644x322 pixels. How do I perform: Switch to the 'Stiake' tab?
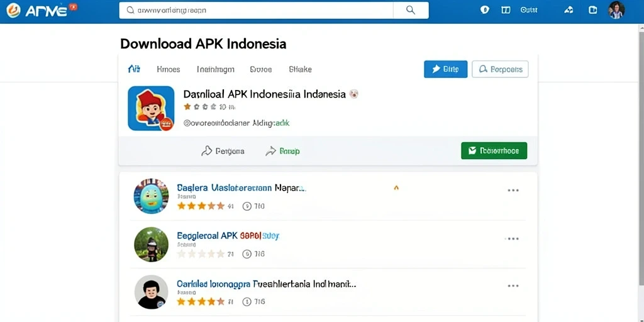pyautogui.click(x=300, y=69)
